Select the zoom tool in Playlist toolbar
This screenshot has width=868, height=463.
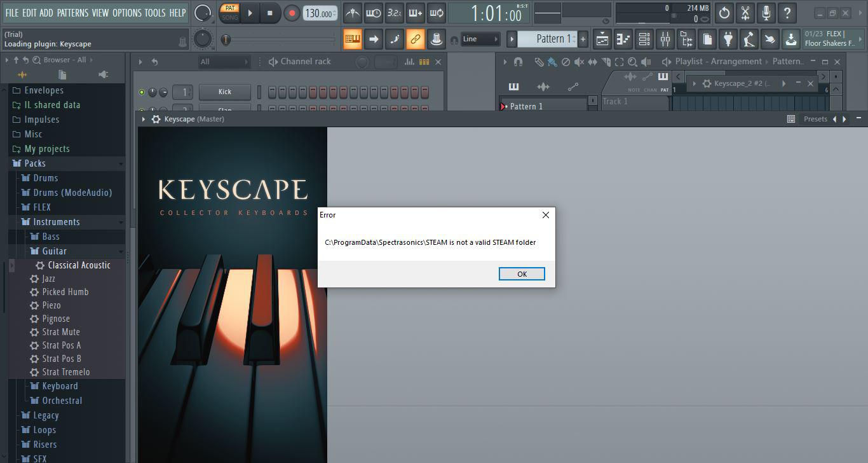(632, 62)
